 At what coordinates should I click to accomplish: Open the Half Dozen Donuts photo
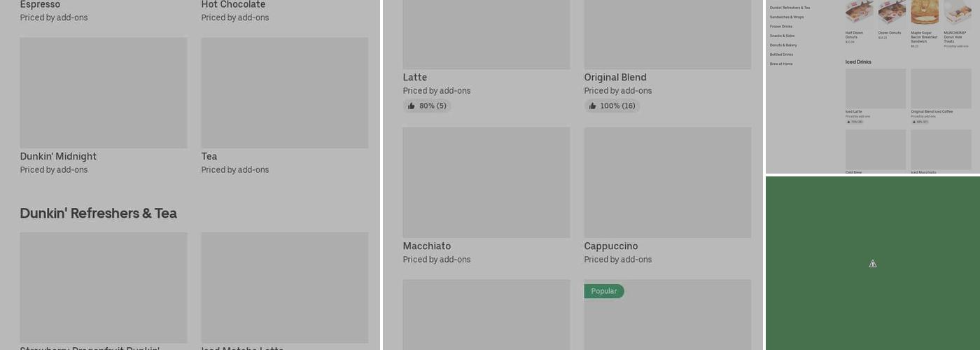pyautogui.click(x=859, y=13)
